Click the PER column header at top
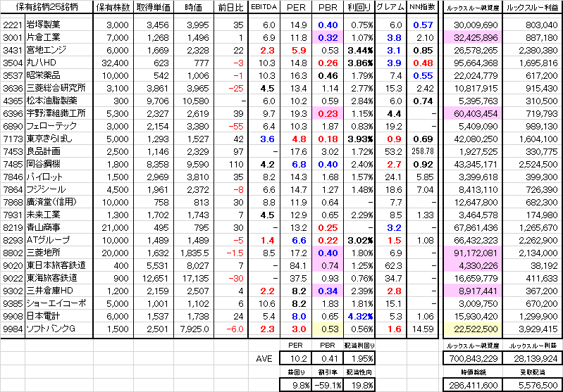563x392 pixels. (x=295, y=7)
